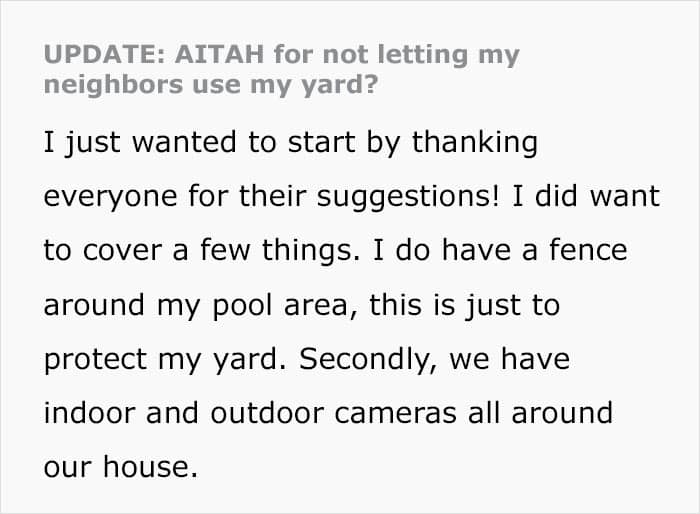Click the word 'area,' in the body

point(321,307)
